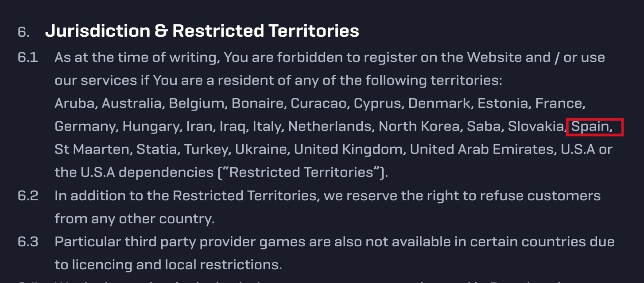
Task: Click the Jurisdiction & Restricted Territories heading
Action: (x=202, y=31)
